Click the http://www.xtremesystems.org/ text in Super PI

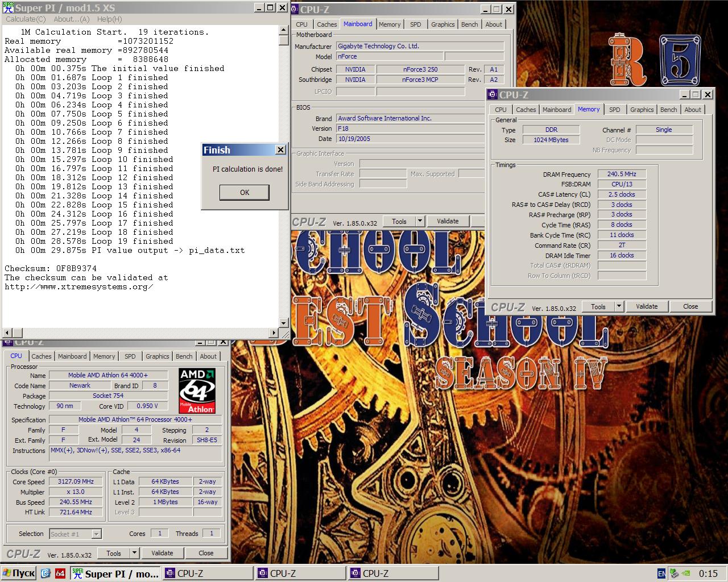click(79, 286)
